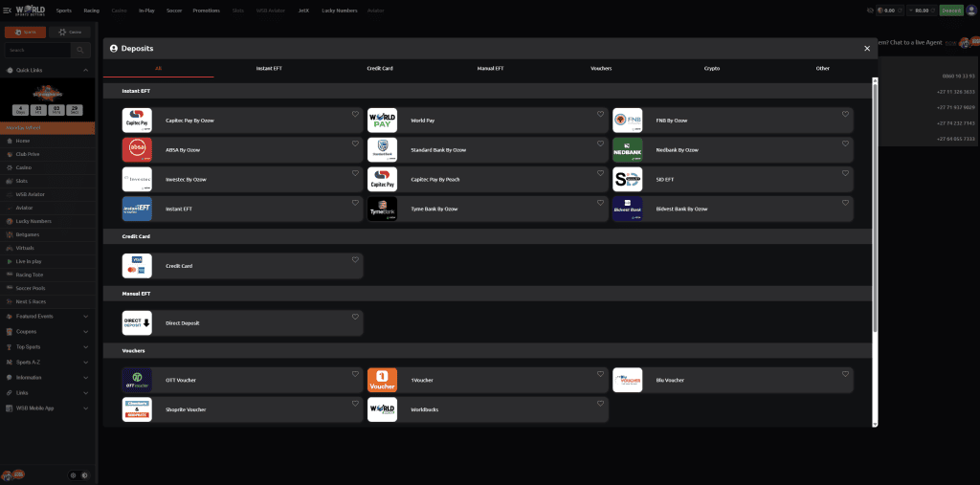980x485 pixels.
Task: Expand Sports A-Z sidebar section
Action: click(x=85, y=363)
